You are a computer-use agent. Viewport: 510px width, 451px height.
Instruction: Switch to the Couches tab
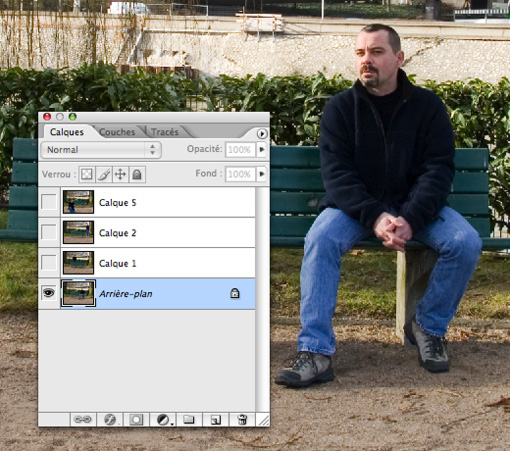tap(117, 132)
